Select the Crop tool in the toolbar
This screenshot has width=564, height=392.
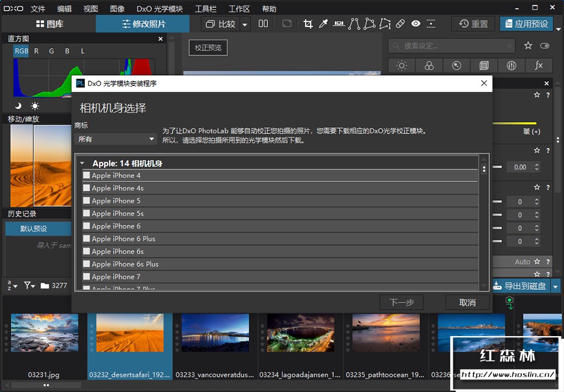point(308,23)
